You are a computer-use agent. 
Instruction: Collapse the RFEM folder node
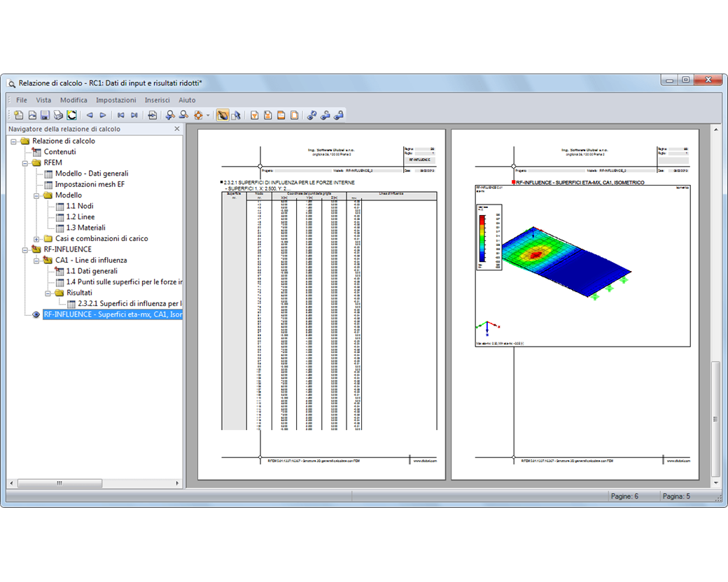click(25, 163)
